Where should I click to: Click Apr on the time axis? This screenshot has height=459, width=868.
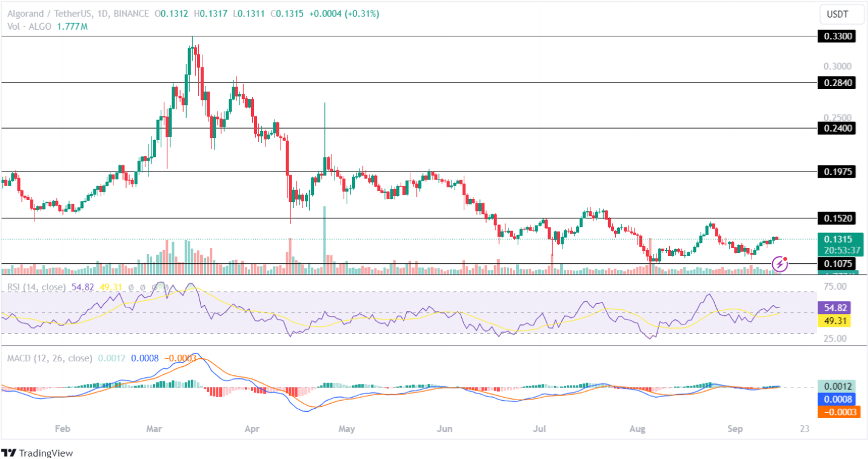click(x=252, y=429)
